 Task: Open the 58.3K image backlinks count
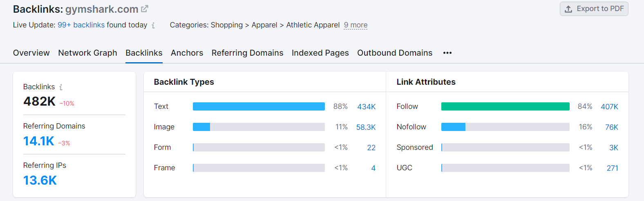click(x=366, y=127)
